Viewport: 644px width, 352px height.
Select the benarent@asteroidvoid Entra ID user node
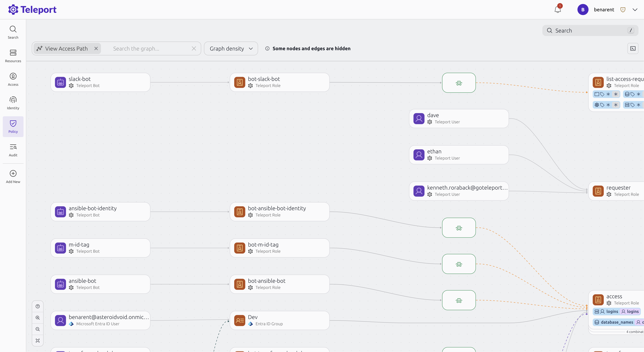[x=100, y=321]
